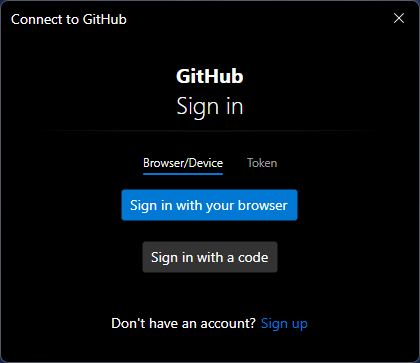Open Token authentication option
Image resolution: width=420 pixels, height=363 pixels.
coord(262,163)
